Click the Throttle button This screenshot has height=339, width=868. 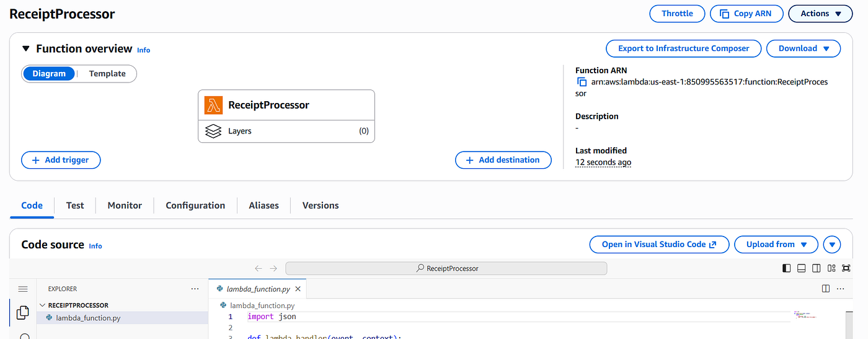[x=677, y=14]
